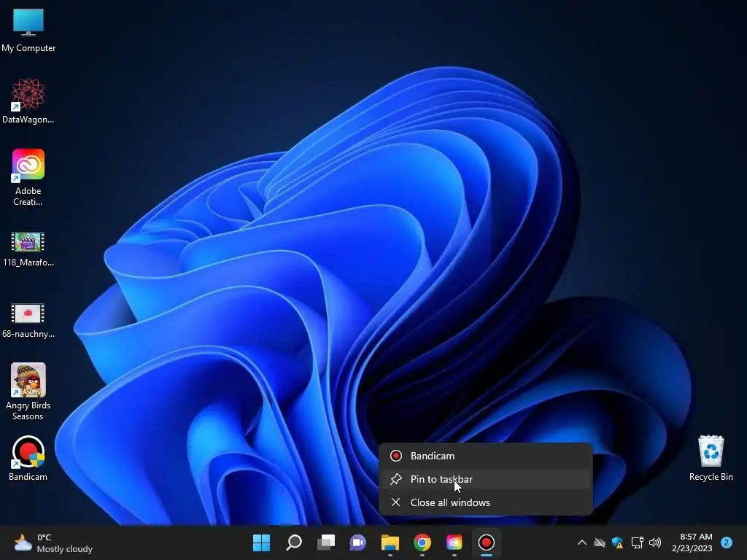Show hidden system tray icons
The height and width of the screenshot is (560, 747).
tap(581, 542)
